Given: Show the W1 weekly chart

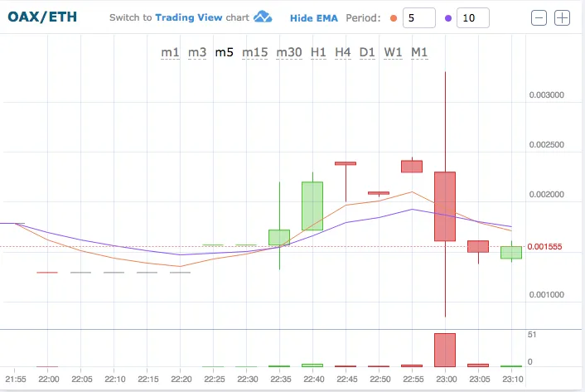Looking at the screenshot, I should point(394,52).
